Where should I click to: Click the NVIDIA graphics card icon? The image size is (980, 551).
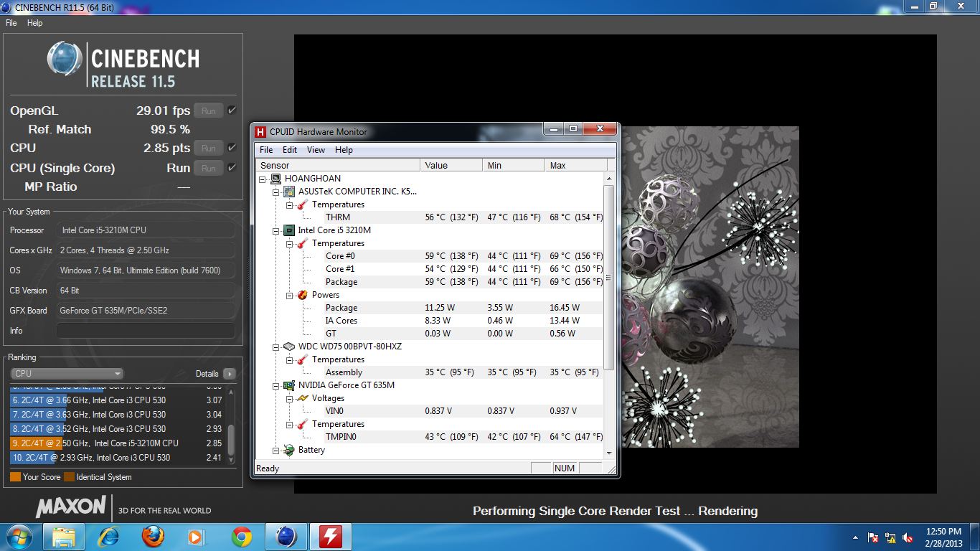[289, 385]
